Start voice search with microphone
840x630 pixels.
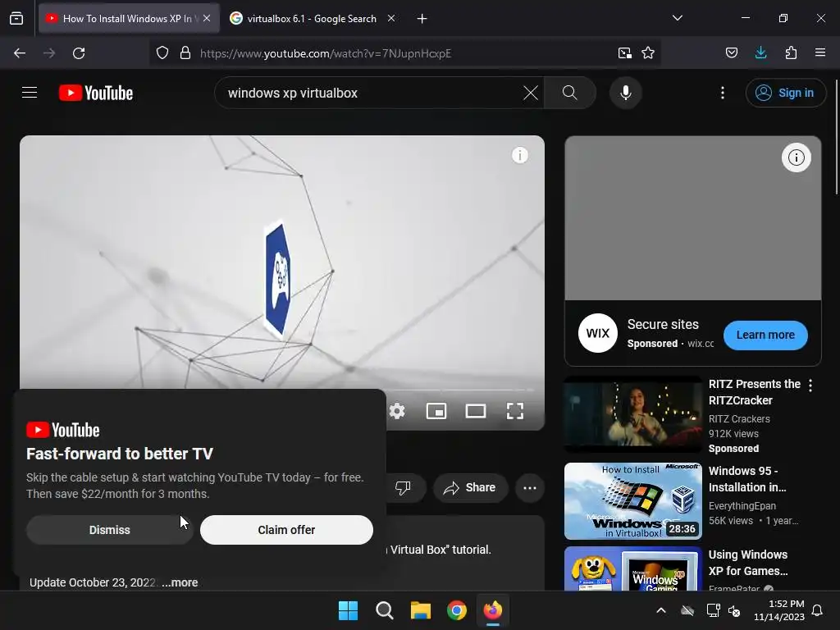pyautogui.click(x=625, y=93)
